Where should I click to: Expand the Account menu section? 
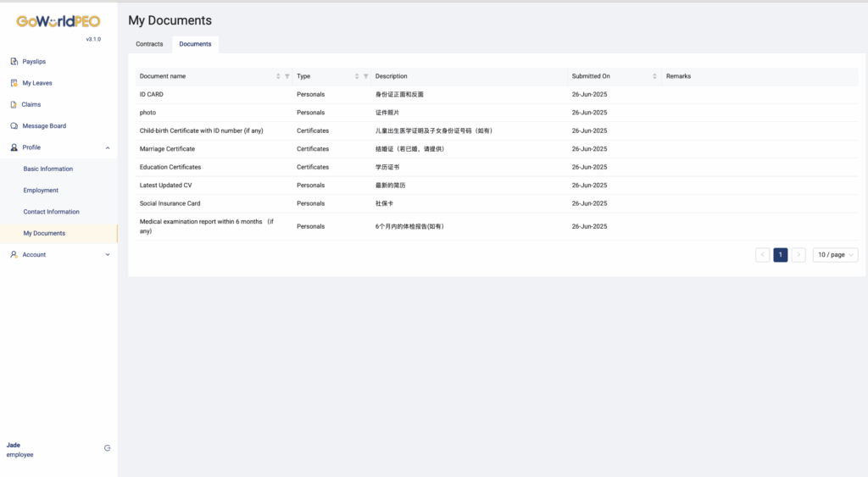point(107,254)
